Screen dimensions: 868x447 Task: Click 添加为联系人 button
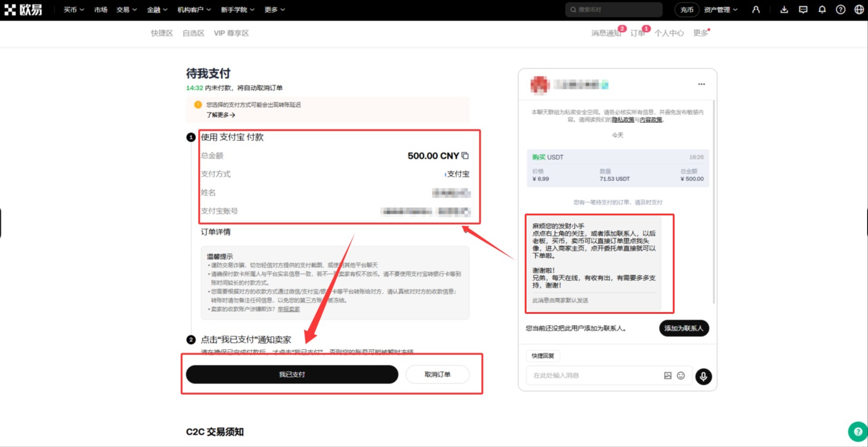click(x=684, y=328)
